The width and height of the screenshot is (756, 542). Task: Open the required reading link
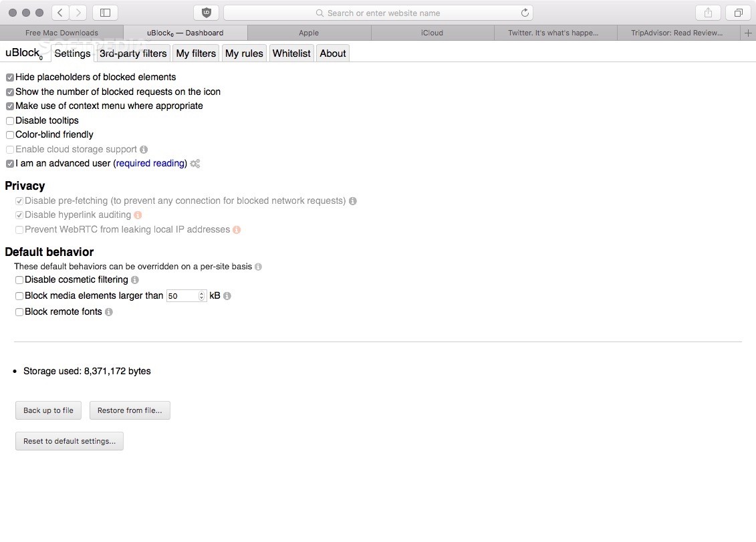(x=150, y=163)
